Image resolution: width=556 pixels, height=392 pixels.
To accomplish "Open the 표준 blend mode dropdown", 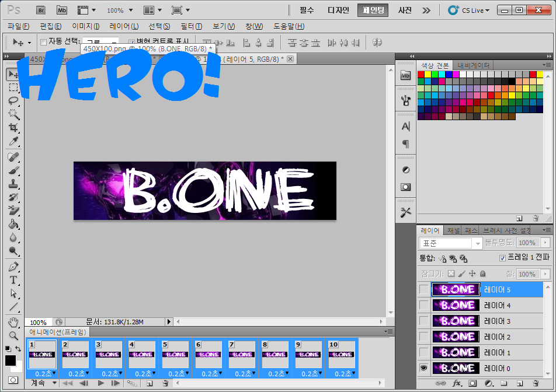I will (x=450, y=243).
